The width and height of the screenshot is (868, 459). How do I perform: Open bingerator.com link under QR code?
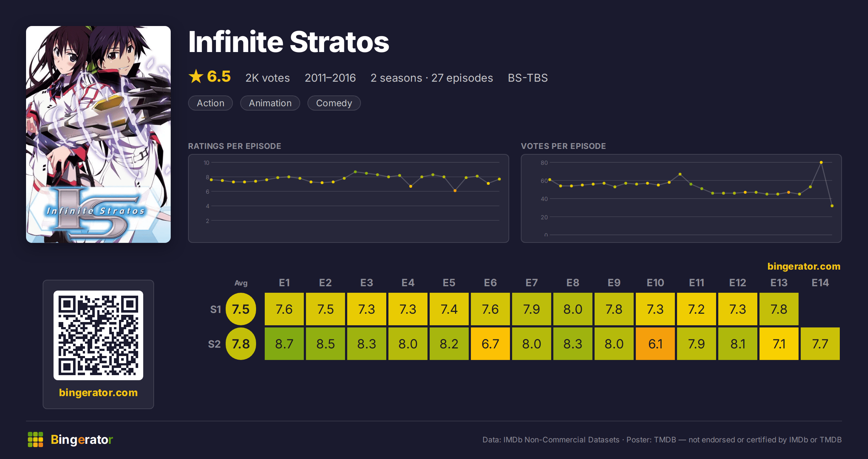(x=98, y=392)
